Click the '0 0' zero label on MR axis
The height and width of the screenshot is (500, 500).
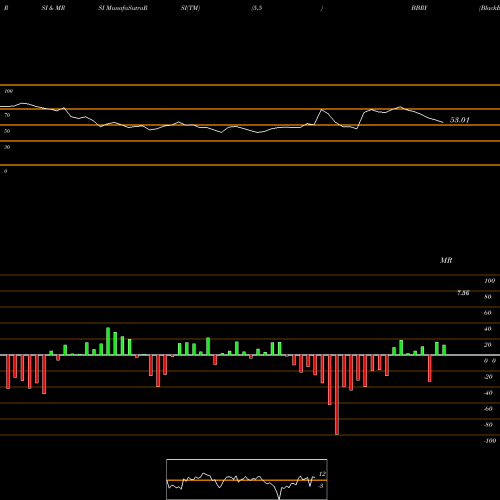click(x=490, y=361)
